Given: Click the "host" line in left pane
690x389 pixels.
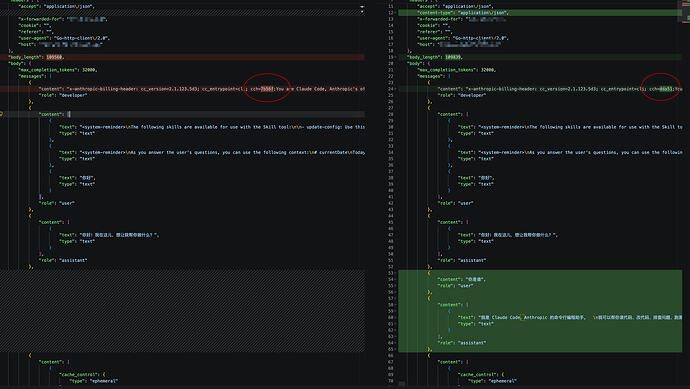Looking at the screenshot, I should point(61,44).
